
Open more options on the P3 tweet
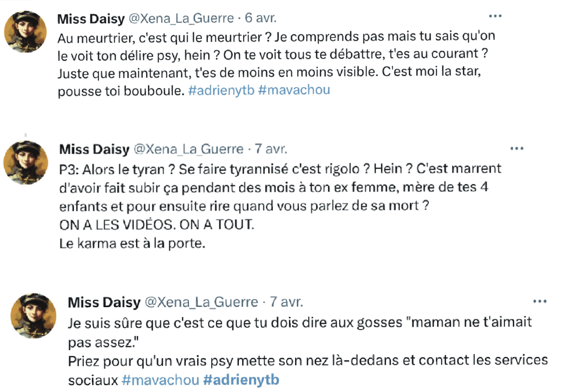tap(516, 149)
